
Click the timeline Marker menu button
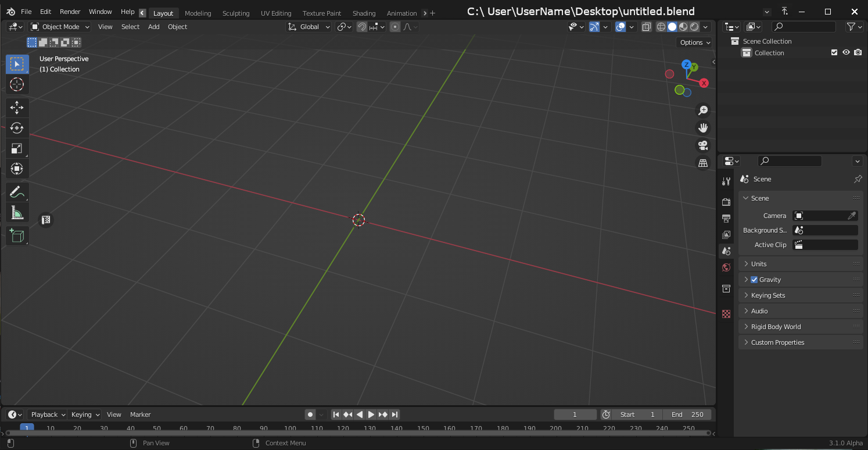[141, 415]
